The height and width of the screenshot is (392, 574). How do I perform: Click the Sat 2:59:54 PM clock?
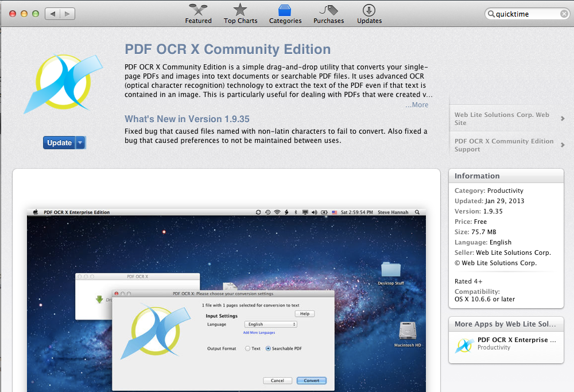[356, 212]
